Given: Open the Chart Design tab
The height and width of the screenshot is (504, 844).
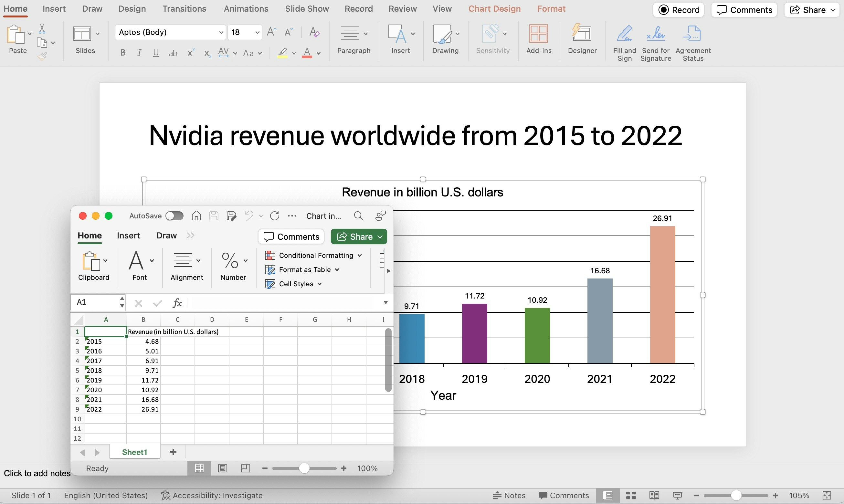Looking at the screenshot, I should [494, 9].
